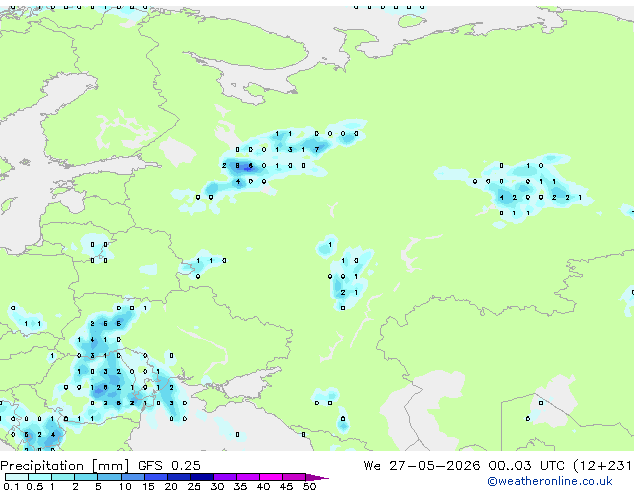Select the 5–10 mm legend color
This screenshot has height=490, width=634.
pos(110,477)
